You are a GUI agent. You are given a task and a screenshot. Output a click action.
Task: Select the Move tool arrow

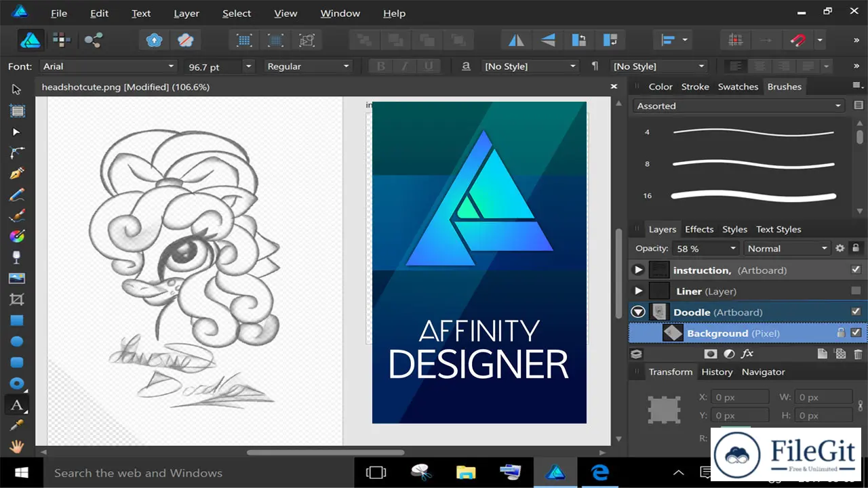tap(17, 89)
